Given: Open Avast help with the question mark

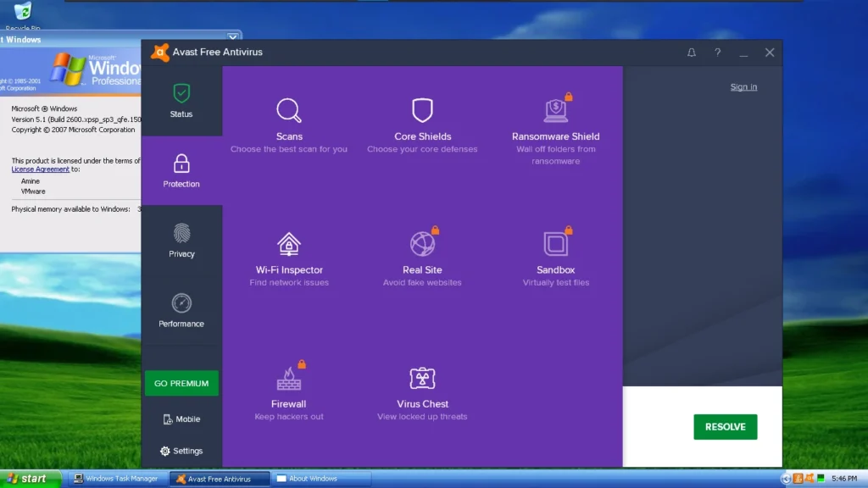Looking at the screenshot, I should [717, 52].
